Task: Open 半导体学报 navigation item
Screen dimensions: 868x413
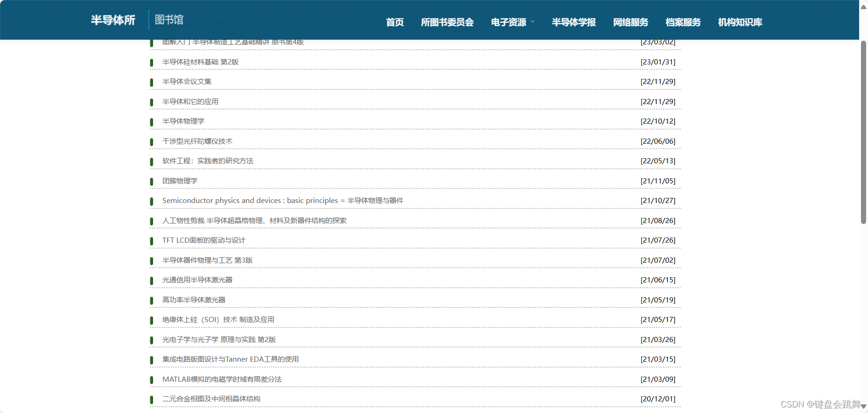Action: click(x=574, y=22)
